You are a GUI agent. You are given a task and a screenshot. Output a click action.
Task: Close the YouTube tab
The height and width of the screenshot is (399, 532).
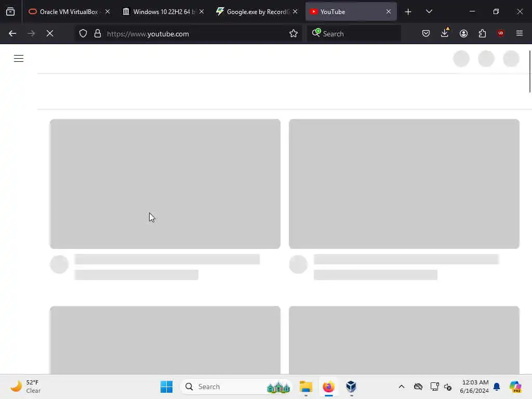389,12
